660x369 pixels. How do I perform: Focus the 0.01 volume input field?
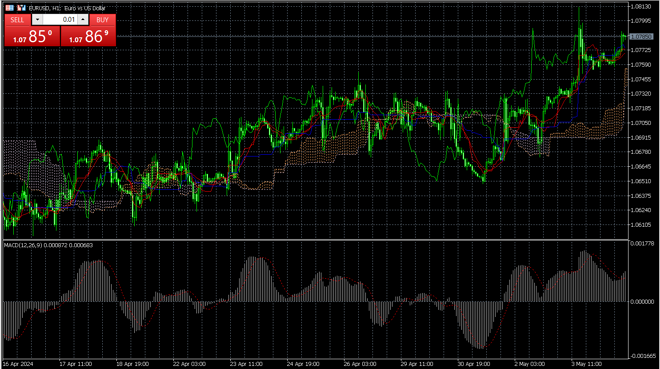[x=60, y=20]
